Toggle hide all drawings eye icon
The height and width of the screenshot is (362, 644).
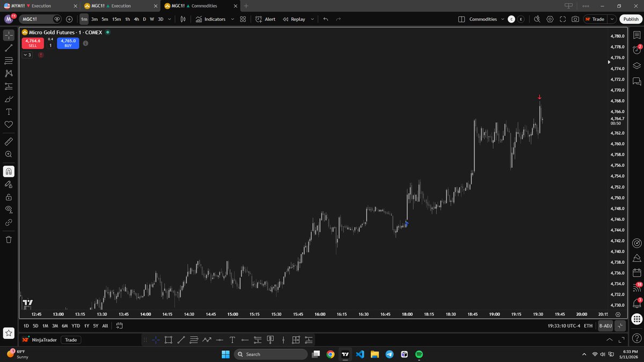click(9, 209)
